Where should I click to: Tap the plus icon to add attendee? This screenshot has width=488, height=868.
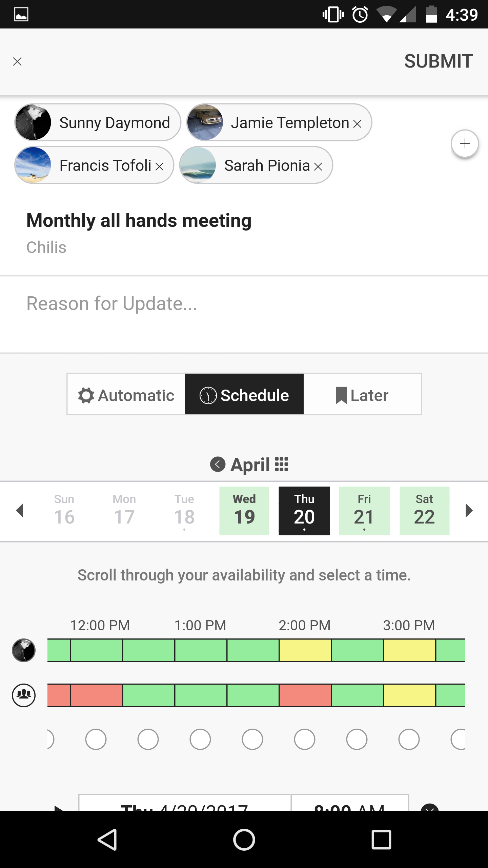point(465,144)
